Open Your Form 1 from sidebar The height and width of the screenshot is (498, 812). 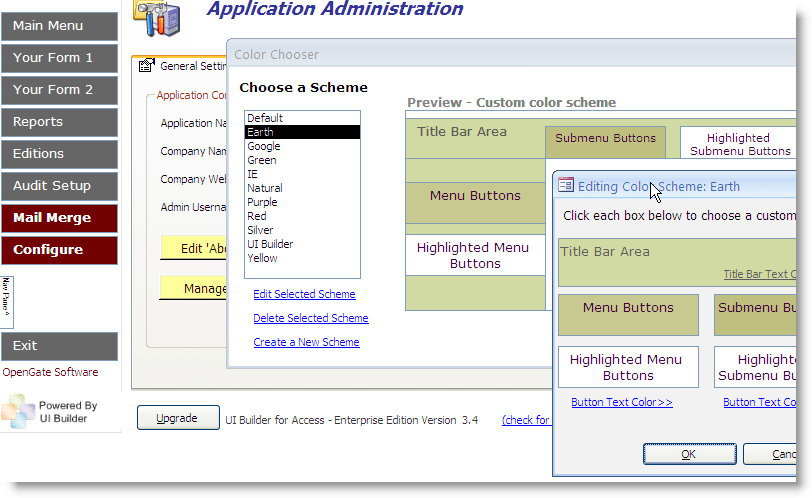(x=59, y=58)
